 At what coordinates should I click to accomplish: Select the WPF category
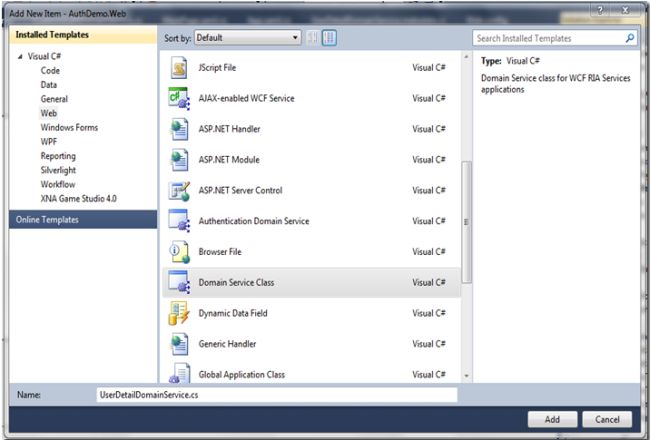[49, 141]
